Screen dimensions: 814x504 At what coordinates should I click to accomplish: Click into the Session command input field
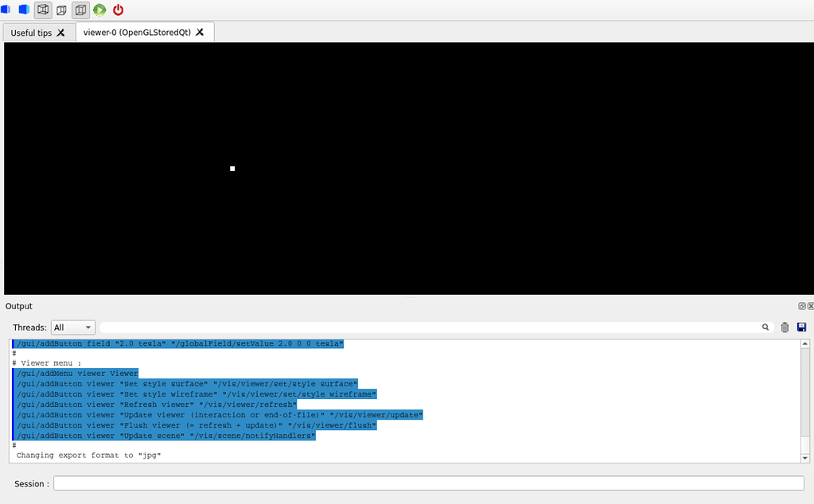click(428, 483)
